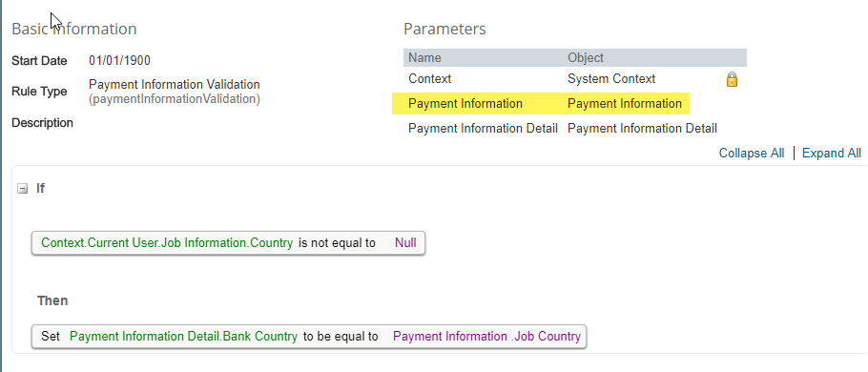Collapse the If section with the minus icon
This screenshot has height=372, width=868.
[22, 189]
